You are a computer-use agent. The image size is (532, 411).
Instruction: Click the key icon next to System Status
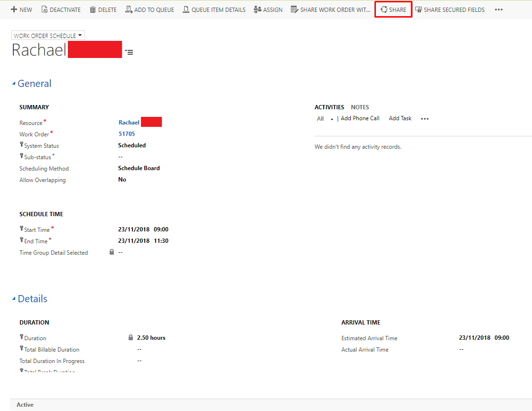(21, 145)
